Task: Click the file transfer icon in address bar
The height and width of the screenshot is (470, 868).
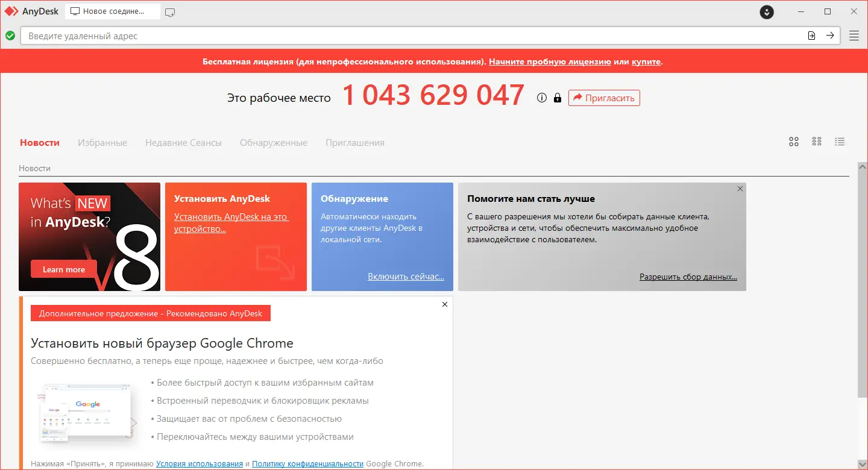Action: [811, 36]
